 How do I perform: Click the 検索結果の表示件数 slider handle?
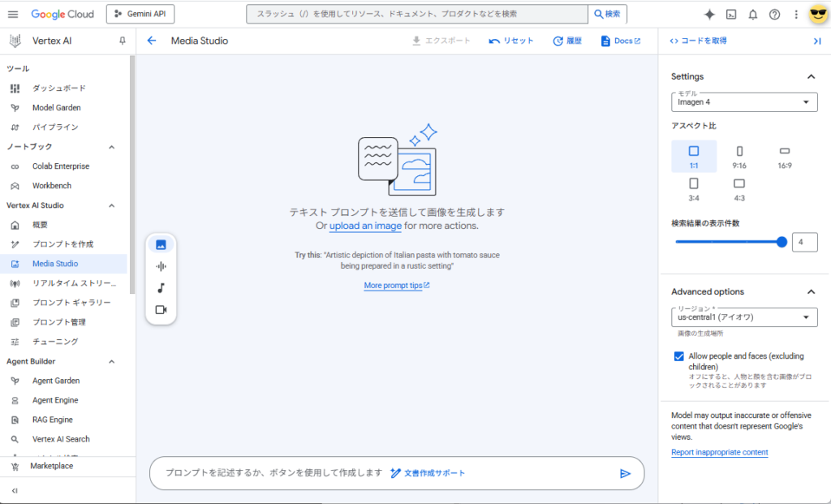(x=781, y=242)
